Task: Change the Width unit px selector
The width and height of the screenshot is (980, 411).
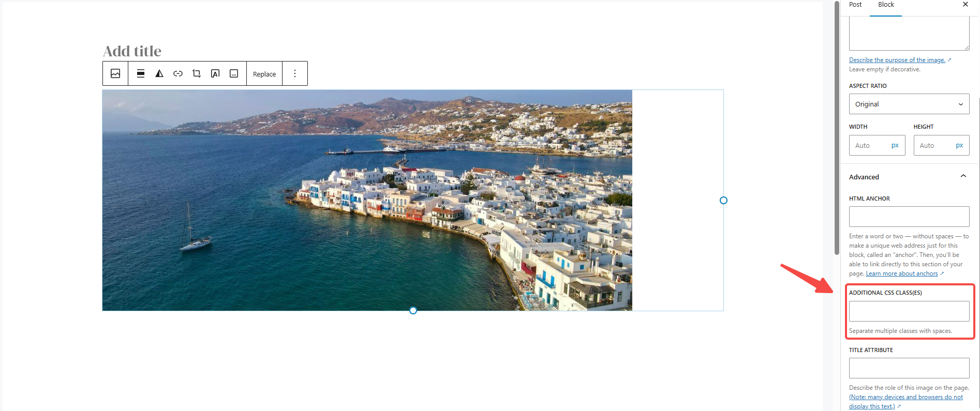Action: tap(895, 145)
